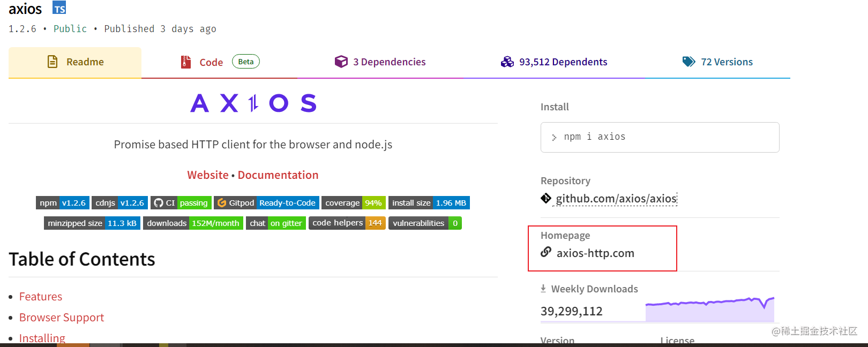Open the github.com/axios/axios repository link
This screenshot has height=347, width=868.
616,199
